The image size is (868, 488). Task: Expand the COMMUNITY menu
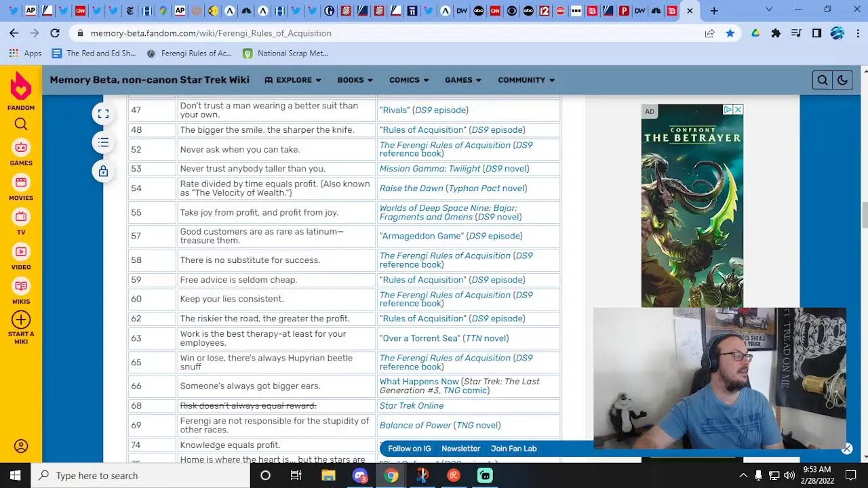tap(526, 80)
